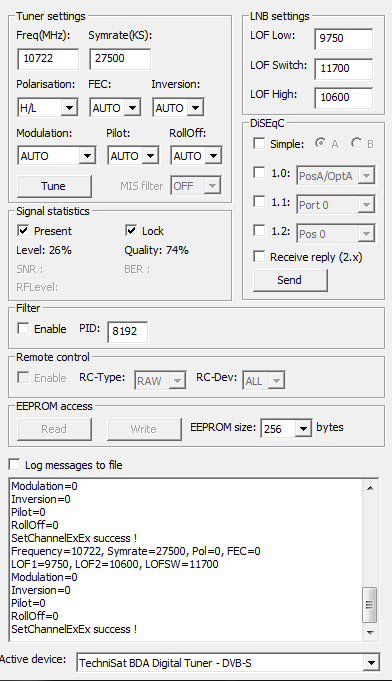Open the Pos 0 dropdown
392x681 pixels.
coord(336,234)
